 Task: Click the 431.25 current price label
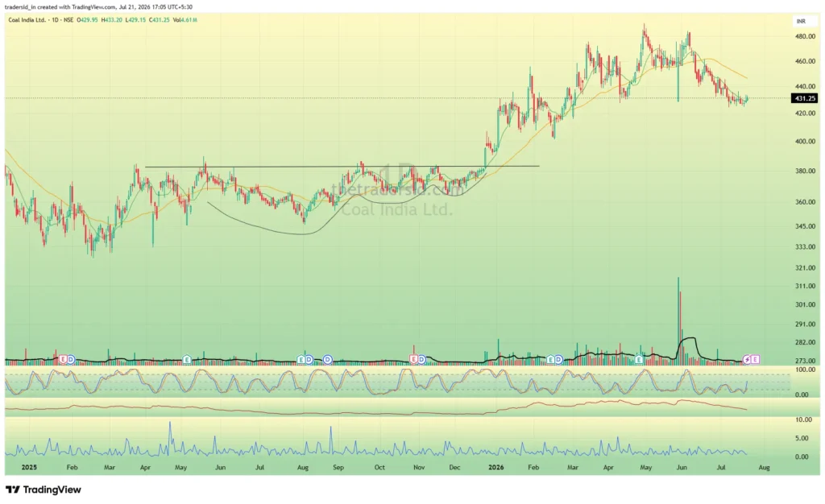click(805, 98)
